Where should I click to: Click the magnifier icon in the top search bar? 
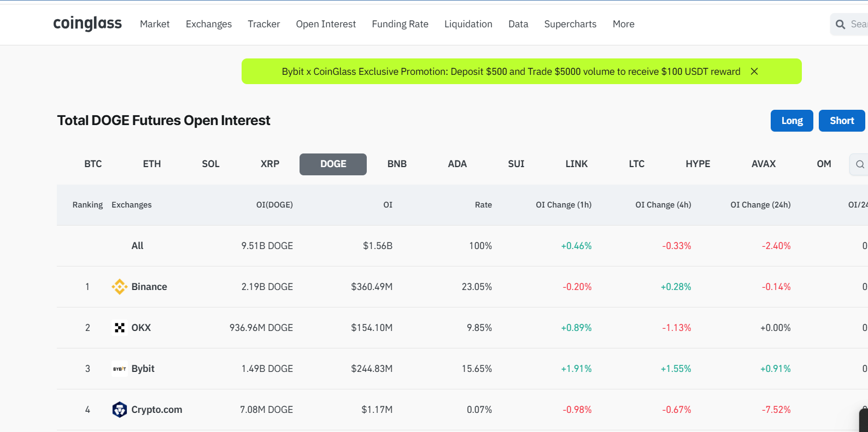[841, 24]
